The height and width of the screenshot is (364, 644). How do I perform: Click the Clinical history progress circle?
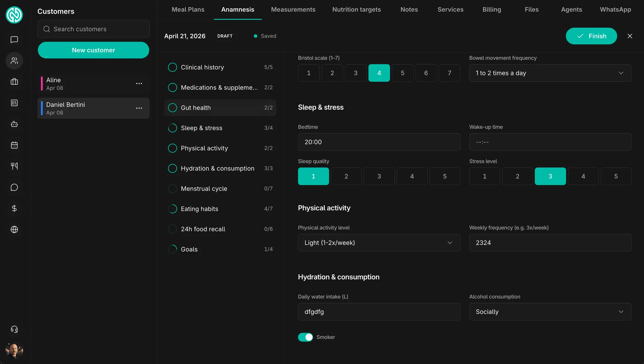point(172,67)
